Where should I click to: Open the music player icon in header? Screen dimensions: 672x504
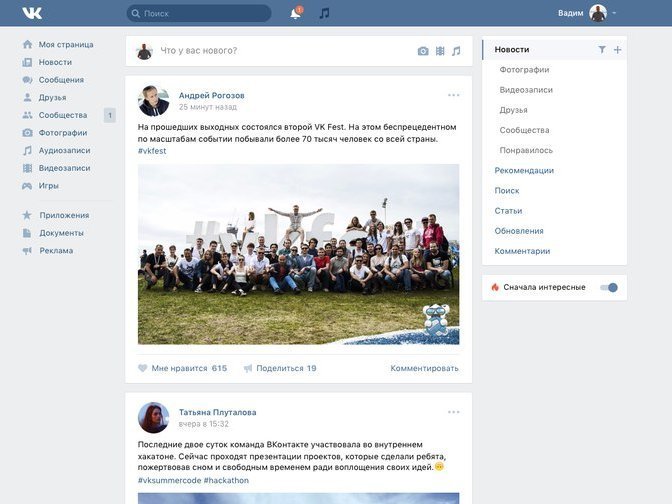324,13
